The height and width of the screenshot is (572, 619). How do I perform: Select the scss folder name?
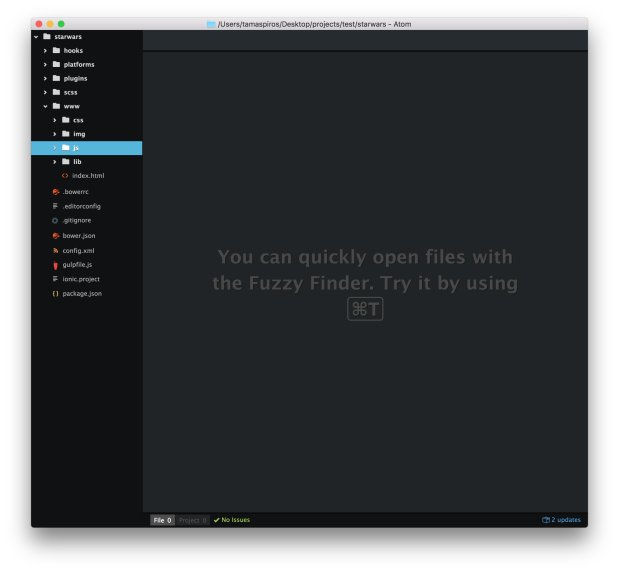pyautogui.click(x=71, y=92)
